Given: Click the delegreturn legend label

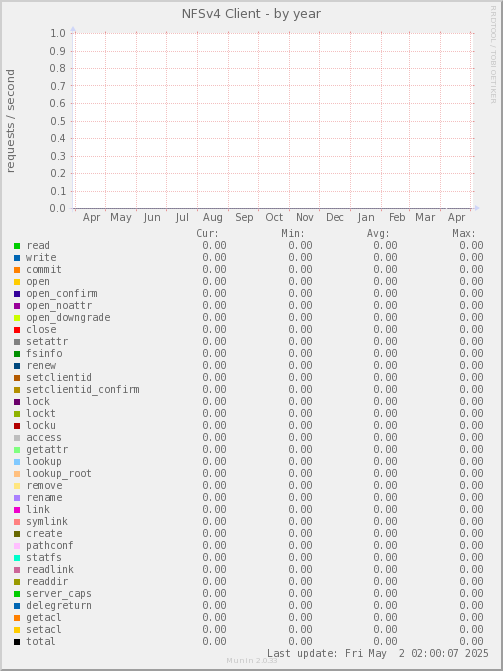Looking at the screenshot, I should 59,606.
